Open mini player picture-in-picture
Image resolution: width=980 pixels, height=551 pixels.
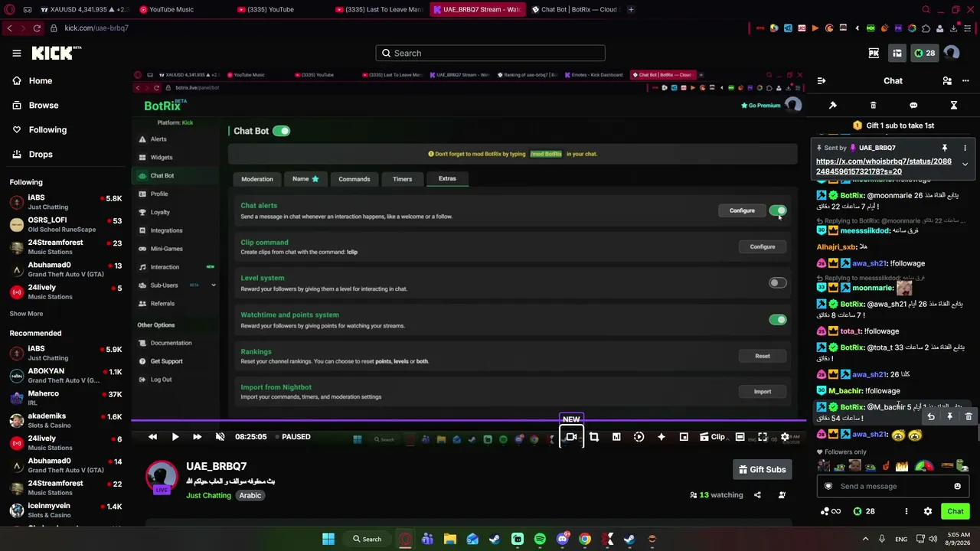click(684, 437)
